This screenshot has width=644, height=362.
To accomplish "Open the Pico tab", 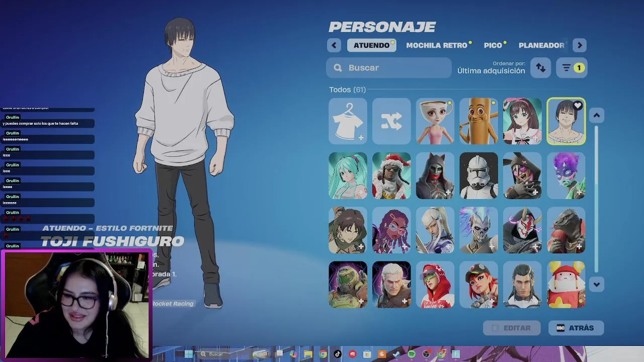I will click(x=493, y=45).
